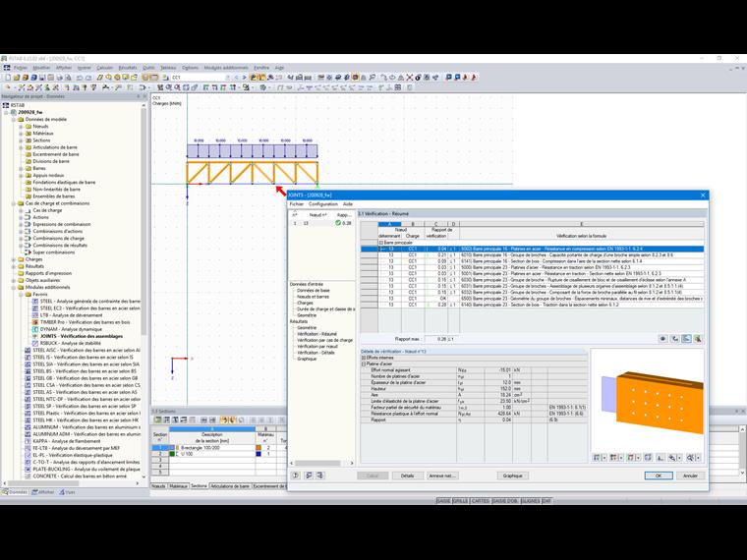Click orange color swatch for Rectangle 100/200
This screenshot has height=560, width=747.
pyautogui.click(x=259, y=448)
